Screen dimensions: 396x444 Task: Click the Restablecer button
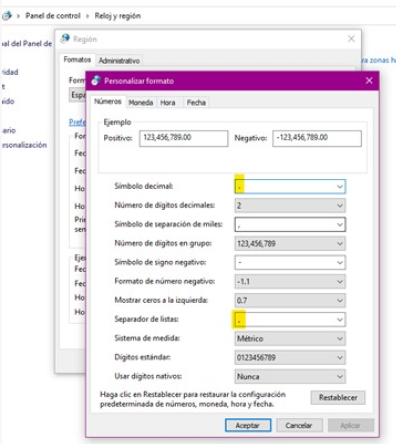[338, 398]
